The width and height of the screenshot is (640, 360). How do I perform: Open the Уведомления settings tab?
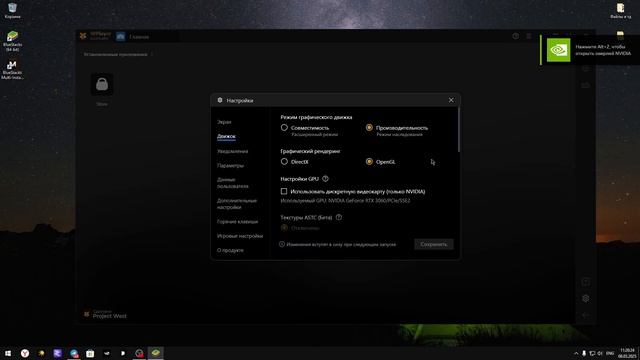click(232, 151)
